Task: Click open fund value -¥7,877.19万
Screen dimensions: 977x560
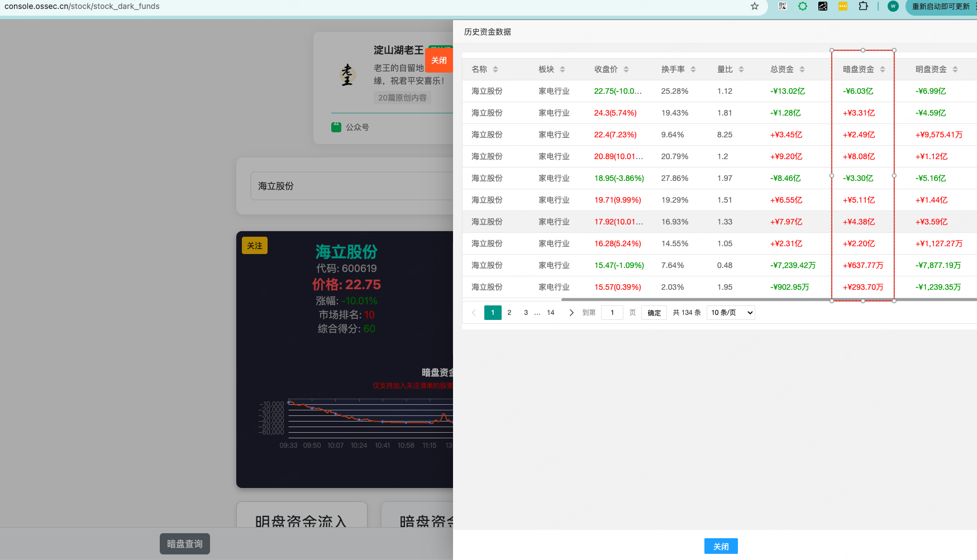Action: [x=938, y=265]
